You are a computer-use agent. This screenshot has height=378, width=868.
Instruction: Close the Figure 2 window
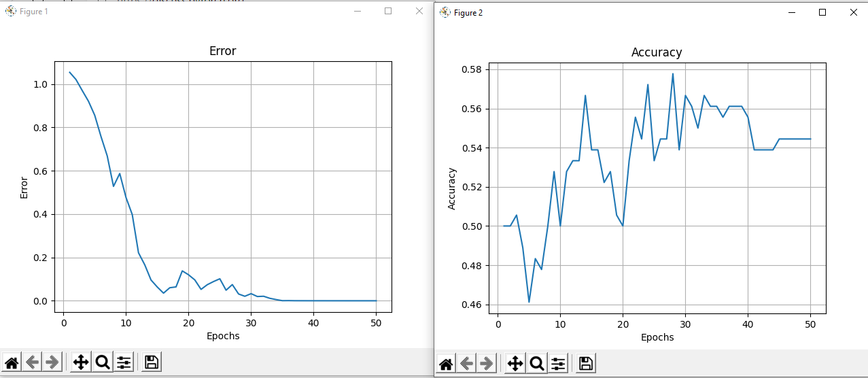coord(853,12)
